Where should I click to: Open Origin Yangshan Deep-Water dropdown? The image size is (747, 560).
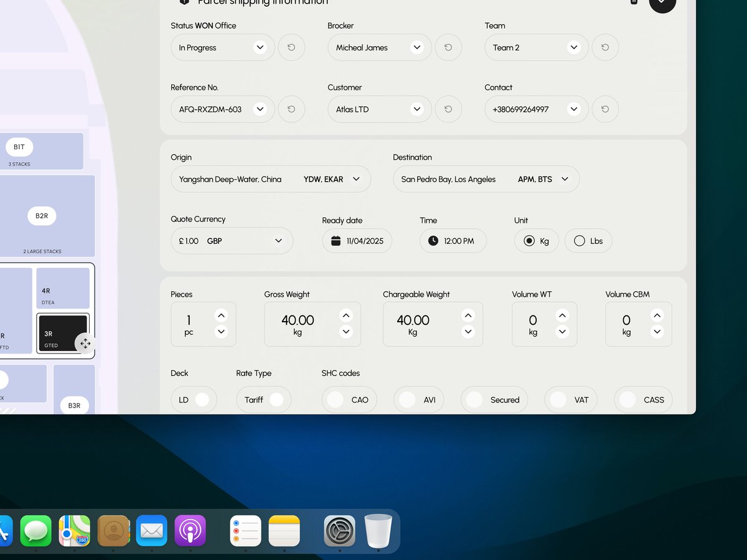pos(271,179)
